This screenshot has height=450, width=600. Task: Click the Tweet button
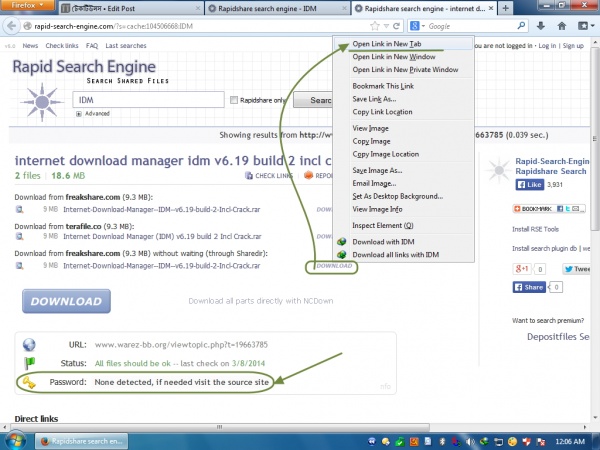pyautogui.click(x=577, y=269)
